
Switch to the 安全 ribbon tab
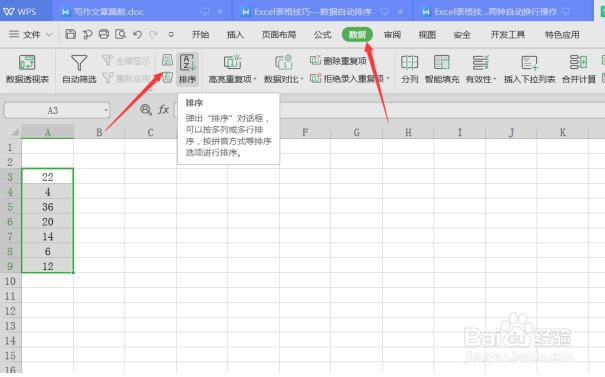tap(462, 35)
